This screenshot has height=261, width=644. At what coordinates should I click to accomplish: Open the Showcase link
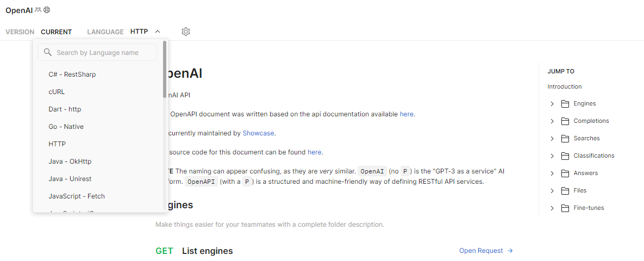click(x=258, y=133)
